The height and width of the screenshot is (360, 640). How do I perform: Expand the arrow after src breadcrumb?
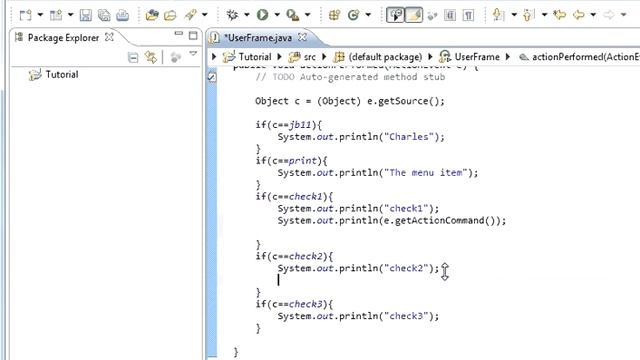point(324,57)
